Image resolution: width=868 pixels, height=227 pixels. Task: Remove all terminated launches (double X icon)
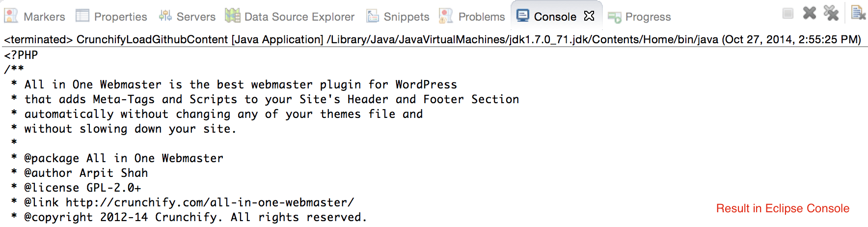[831, 13]
